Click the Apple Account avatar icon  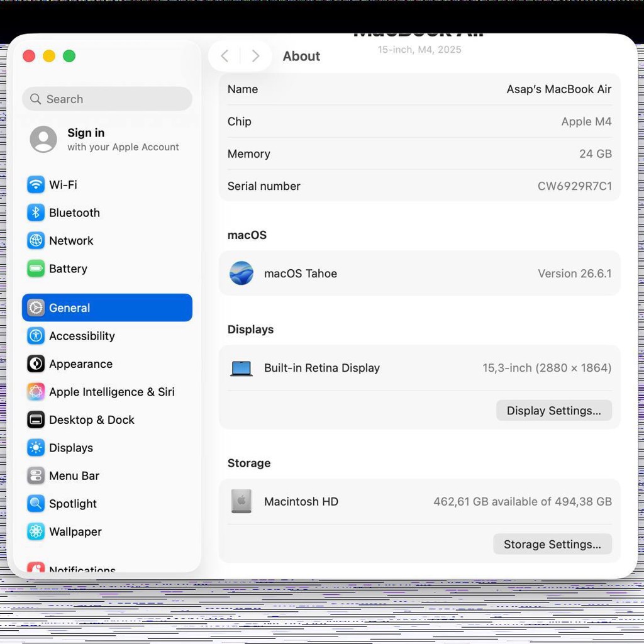[x=43, y=139]
